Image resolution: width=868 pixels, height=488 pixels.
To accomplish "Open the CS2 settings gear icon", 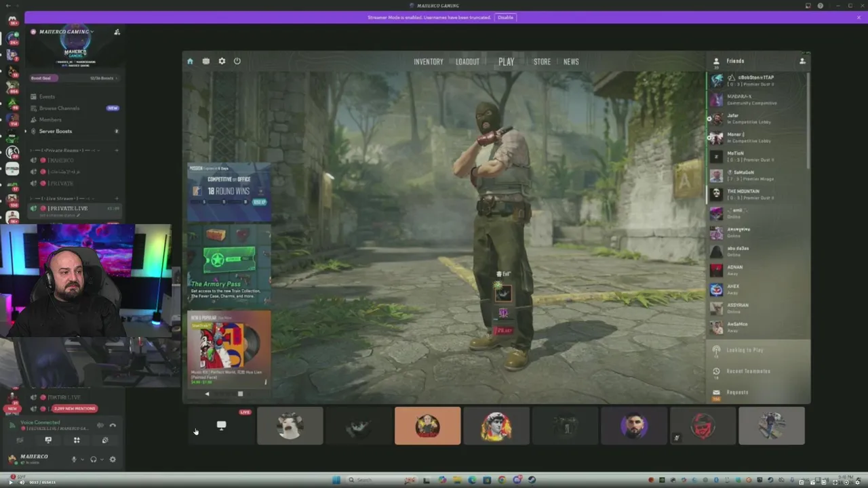I will pyautogui.click(x=222, y=61).
